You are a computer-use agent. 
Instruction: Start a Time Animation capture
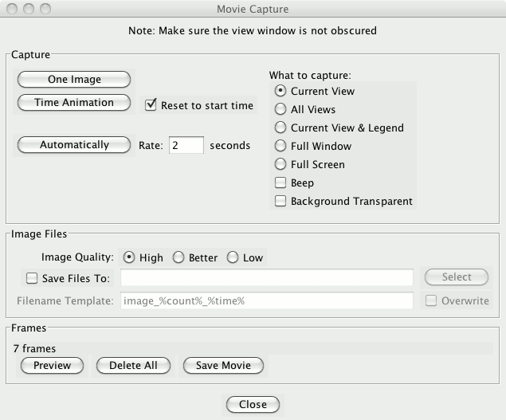coord(74,103)
